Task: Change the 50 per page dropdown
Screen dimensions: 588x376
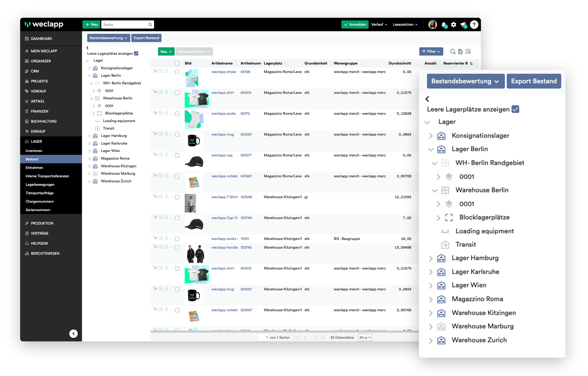Action: click(x=365, y=337)
